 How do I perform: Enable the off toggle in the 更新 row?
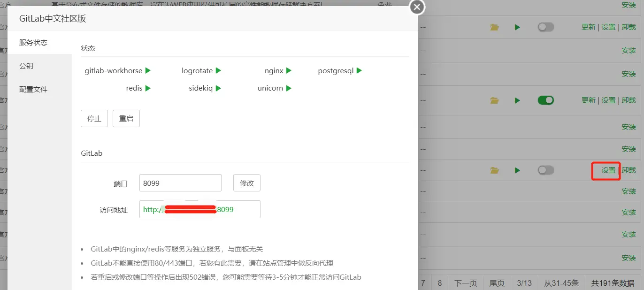[x=545, y=27]
